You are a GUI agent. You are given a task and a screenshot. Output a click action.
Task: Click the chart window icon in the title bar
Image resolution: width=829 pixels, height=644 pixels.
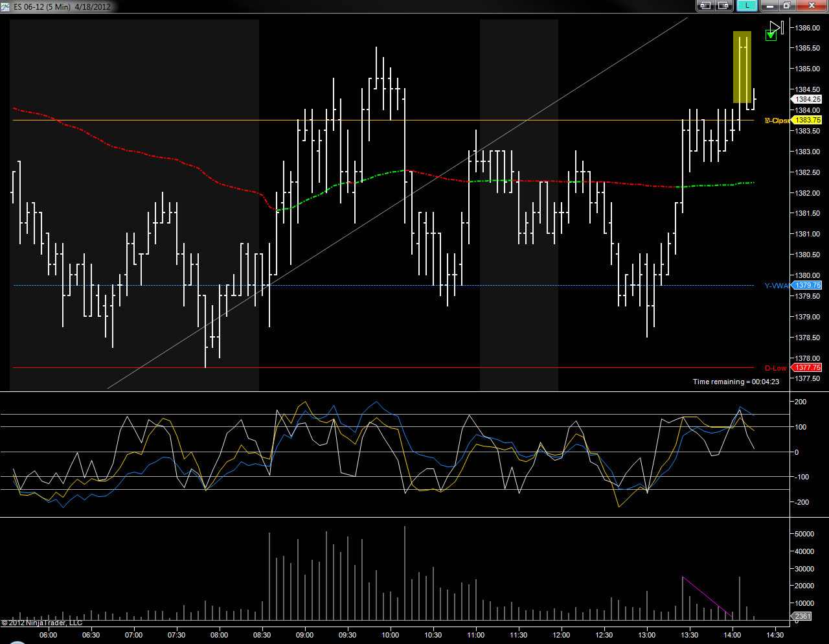[6, 6]
